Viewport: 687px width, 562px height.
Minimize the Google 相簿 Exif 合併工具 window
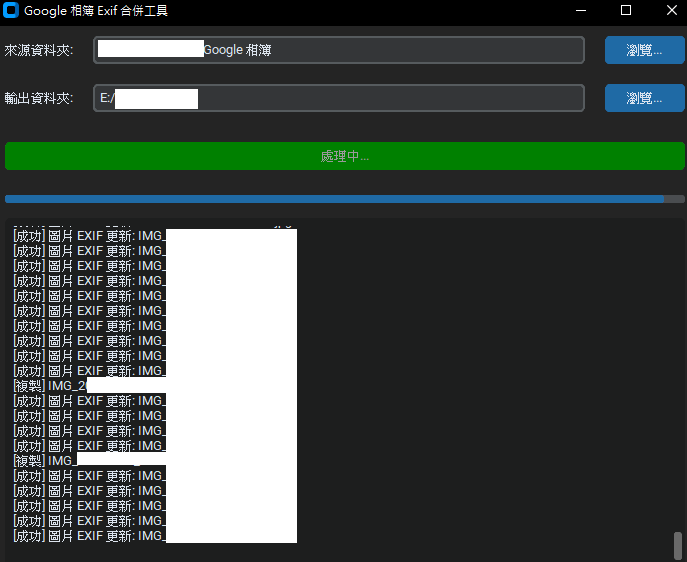click(x=582, y=11)
